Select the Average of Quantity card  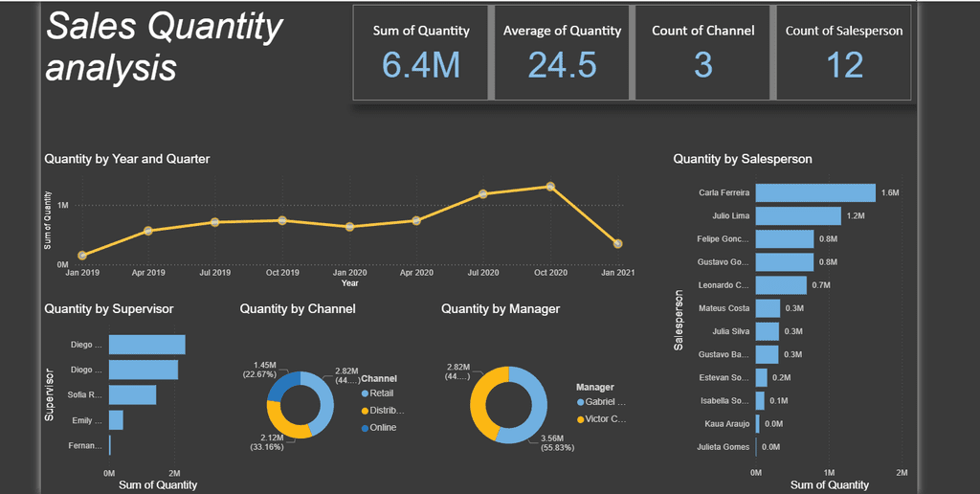[562, 54]
